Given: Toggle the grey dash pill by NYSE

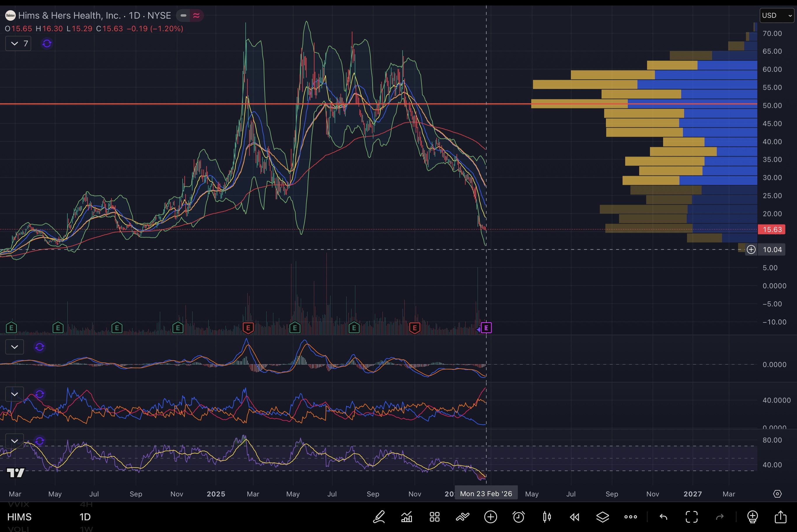Looking at the screenshot, I should 183,15.
